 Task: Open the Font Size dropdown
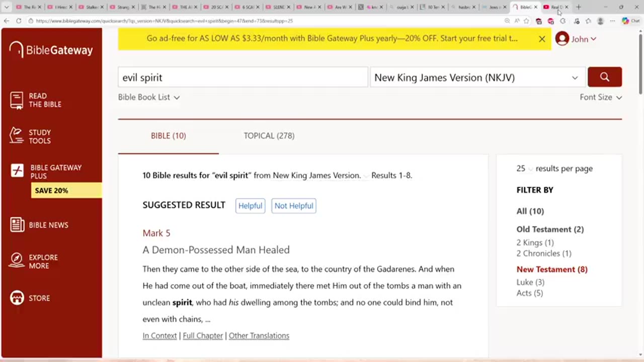pyautogui.click(x=601, y=97)
